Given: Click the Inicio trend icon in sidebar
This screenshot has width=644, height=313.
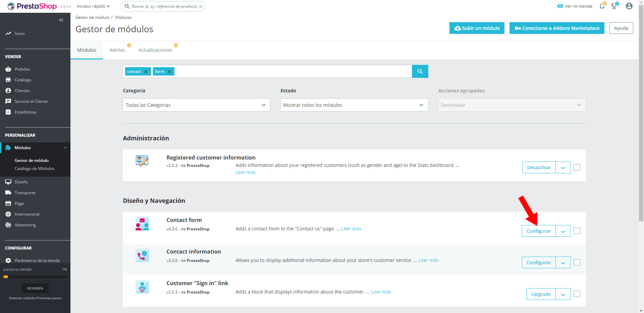Looking at the screenshot, I should pyautogui.click(x=8, y=34).
